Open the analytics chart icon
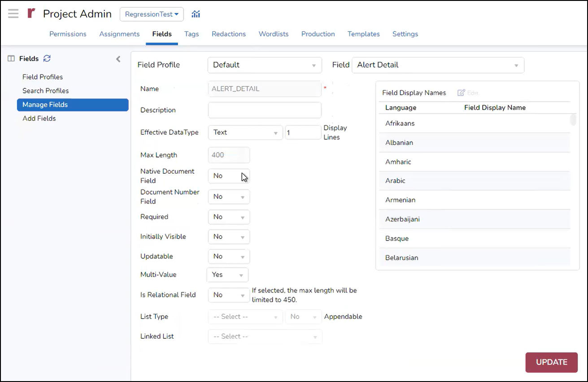 196,14
